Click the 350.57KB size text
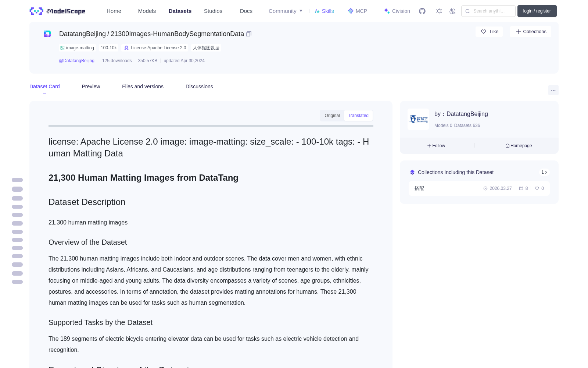Screen dimensions: 588x368 (148, 61)
